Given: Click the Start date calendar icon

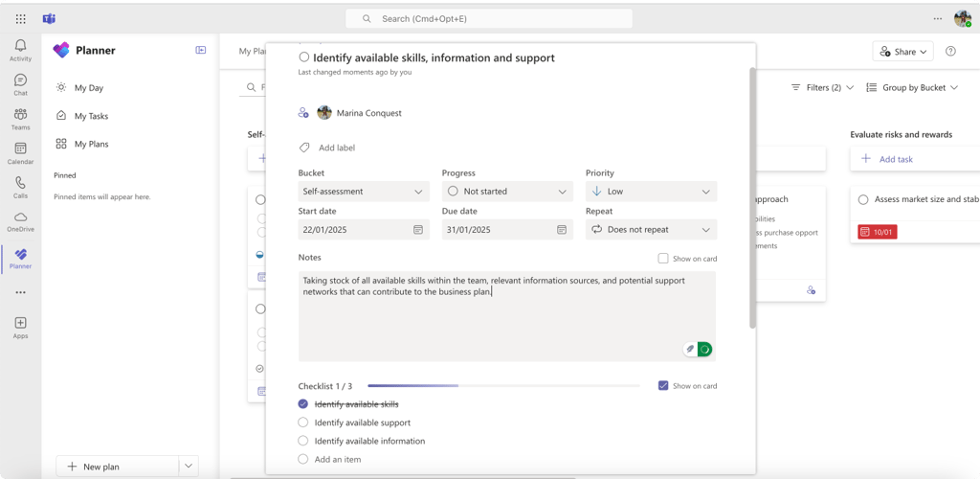Looking at the screenshot, I should pos(418,230).
